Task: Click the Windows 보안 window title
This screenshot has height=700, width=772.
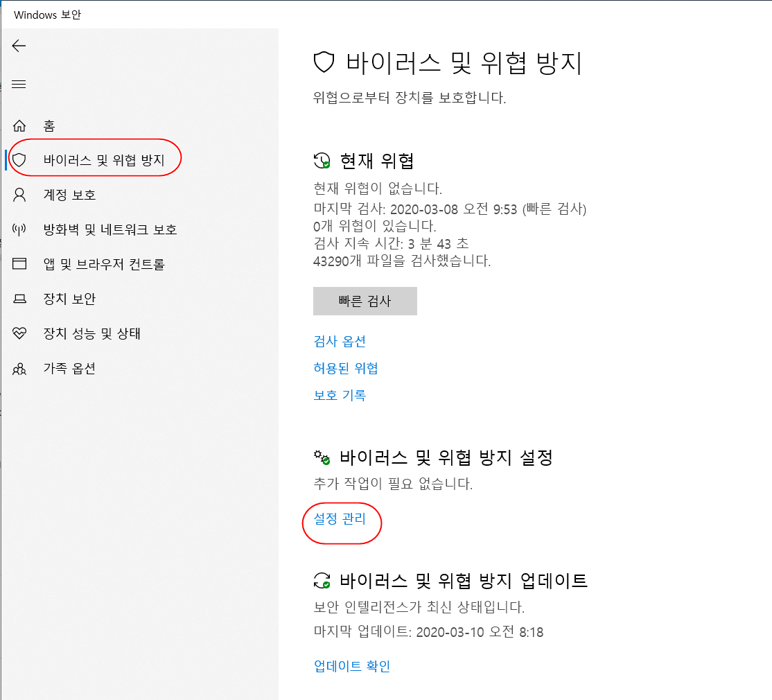Action: click(47, 15)
